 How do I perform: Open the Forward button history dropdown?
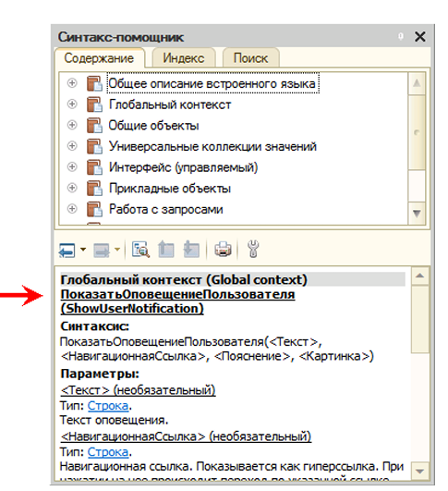coord(117,250)
